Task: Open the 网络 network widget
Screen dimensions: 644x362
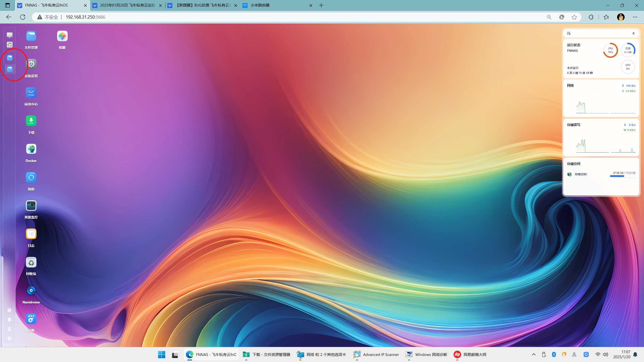Action: [x=601, y=98]
